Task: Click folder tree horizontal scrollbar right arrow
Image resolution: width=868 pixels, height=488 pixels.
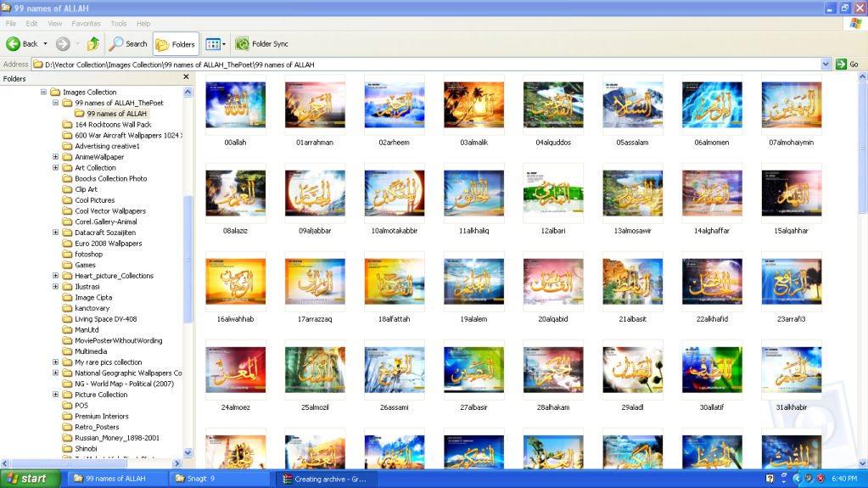Action: point(177,463)
